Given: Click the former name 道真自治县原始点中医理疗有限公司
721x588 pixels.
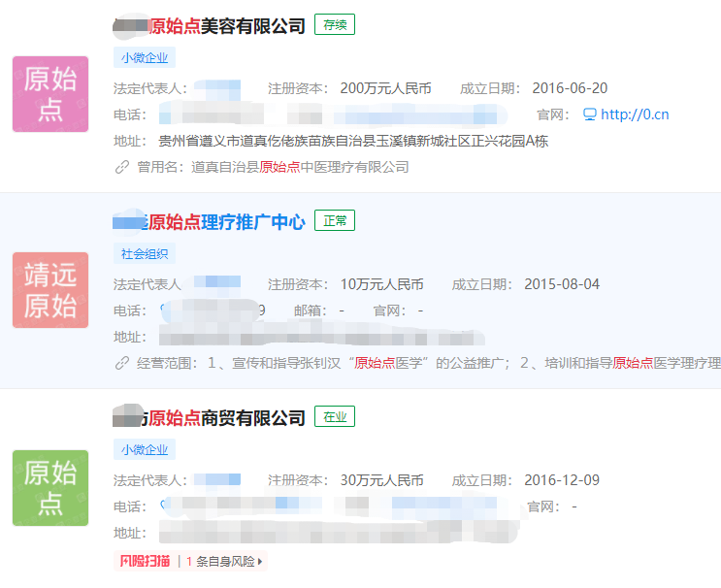Looking at the screenshot, I should (x=300, y=167).
